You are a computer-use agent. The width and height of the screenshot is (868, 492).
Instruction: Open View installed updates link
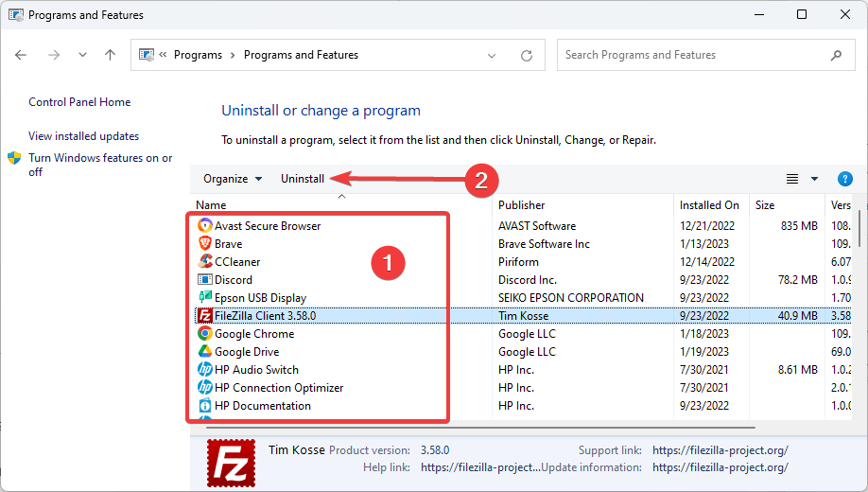coord(83,135)
